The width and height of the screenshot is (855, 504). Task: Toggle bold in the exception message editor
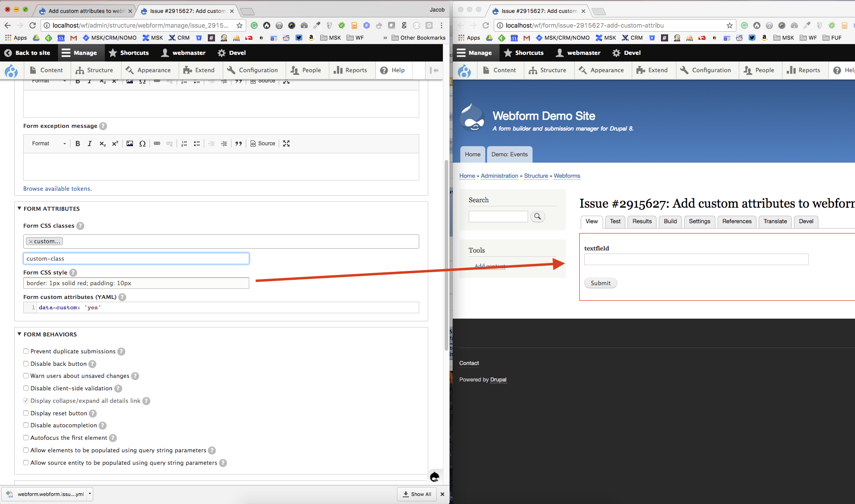78,143
